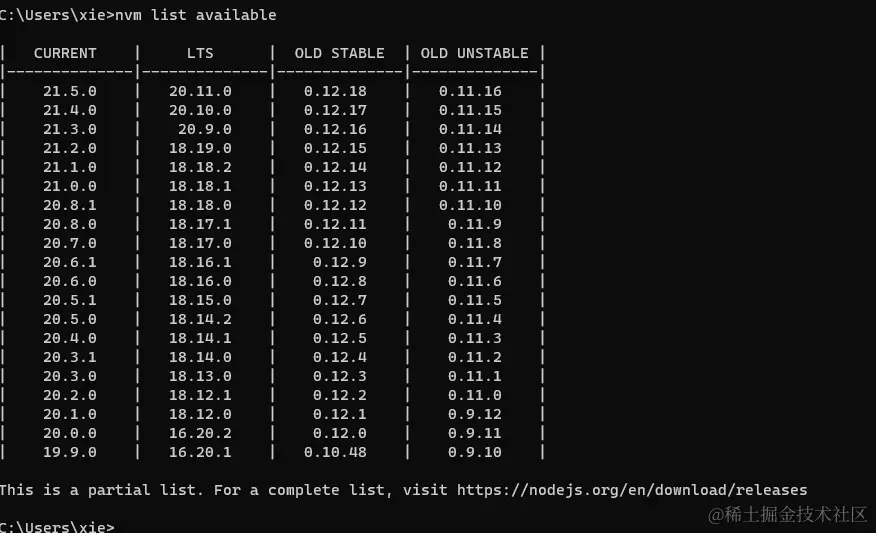This screenshot has height=533, width=876.
Task: Click the 'nvm list available' command text
Action: coord(196,15)
